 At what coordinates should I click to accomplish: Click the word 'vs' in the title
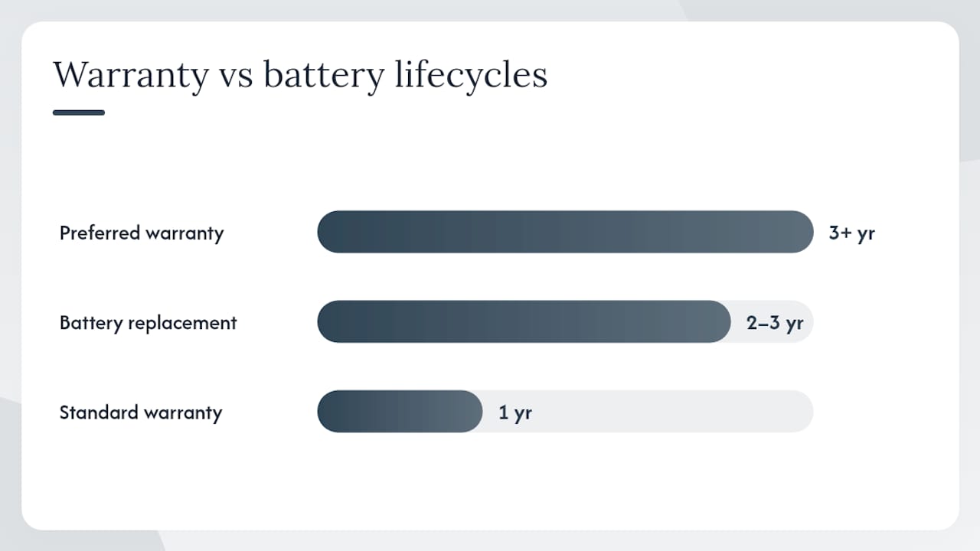[x=236, y=79]
